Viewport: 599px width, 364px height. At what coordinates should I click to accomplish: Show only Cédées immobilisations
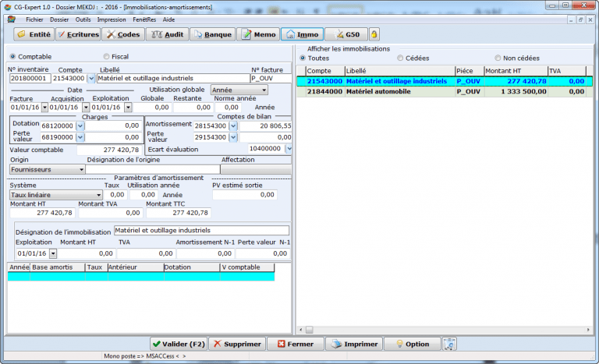pyautogui.click(x=400, y=58)
